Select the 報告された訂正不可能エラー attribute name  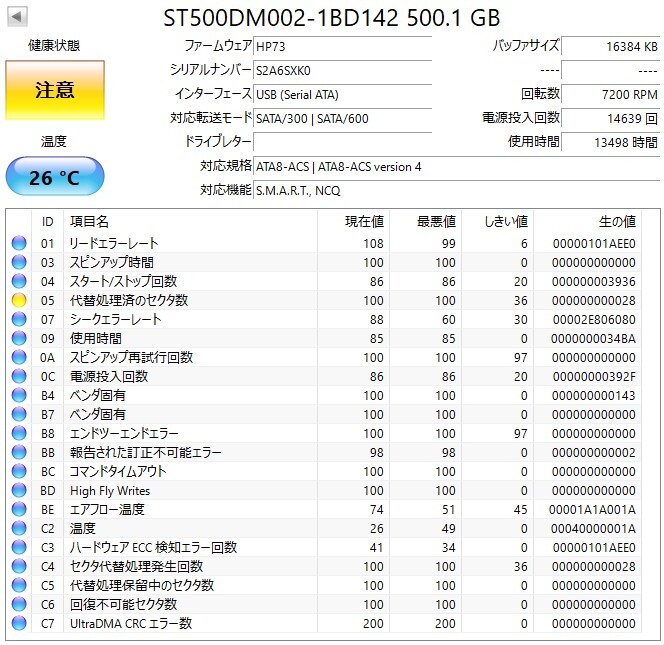(x=146, y=452)
